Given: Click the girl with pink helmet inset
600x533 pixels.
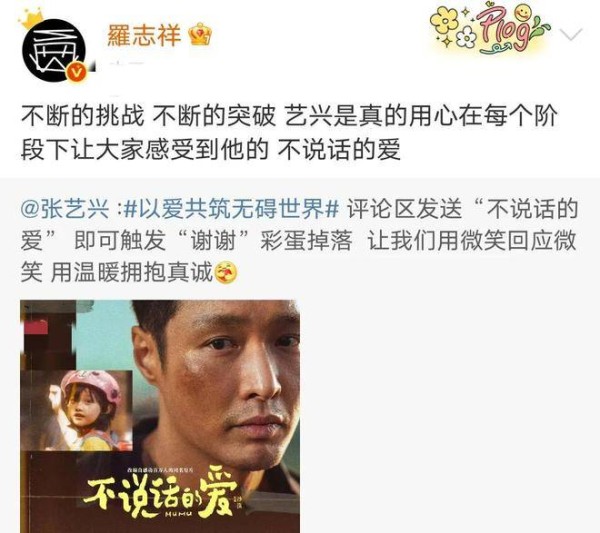Looking at the screenshot, I should click(77, 410).
